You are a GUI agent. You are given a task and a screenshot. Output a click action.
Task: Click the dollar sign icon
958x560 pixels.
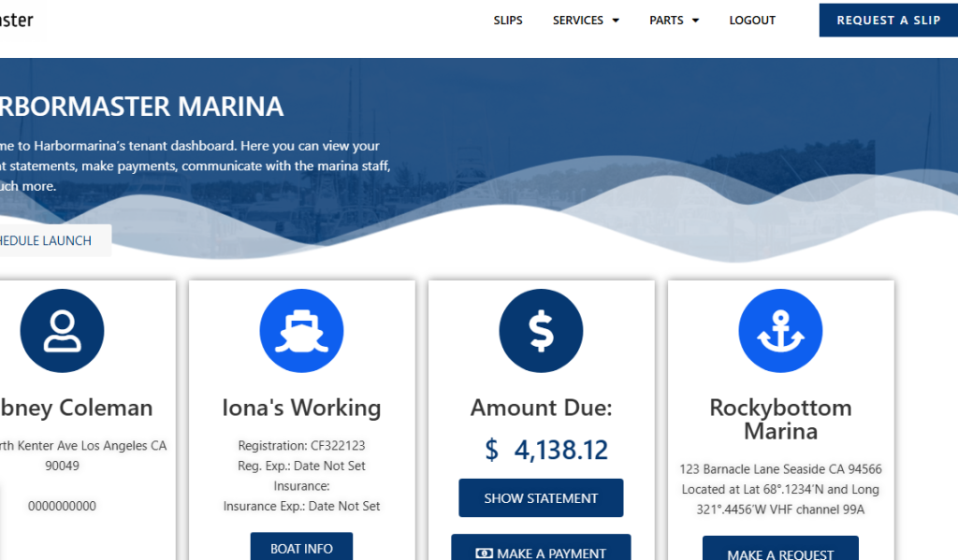(541, 331)
